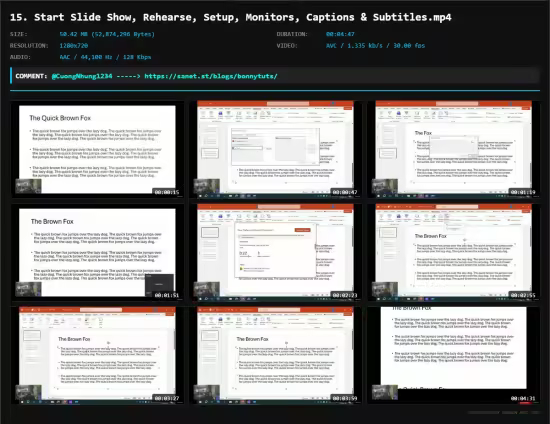
Task: Open the video frame stamped 00:01:19
Action: pos(454,149)
